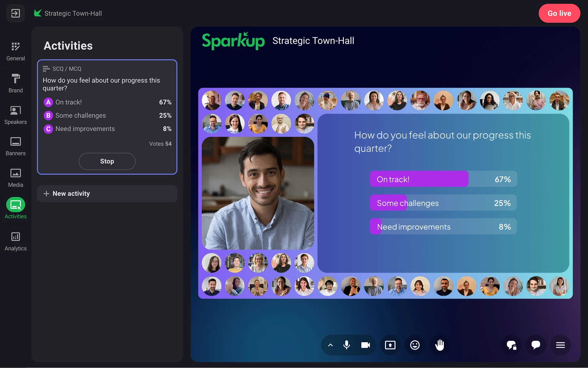The image size is (588, 368).
Task: Click the 8% value in activity card
Action: (167, 129)
